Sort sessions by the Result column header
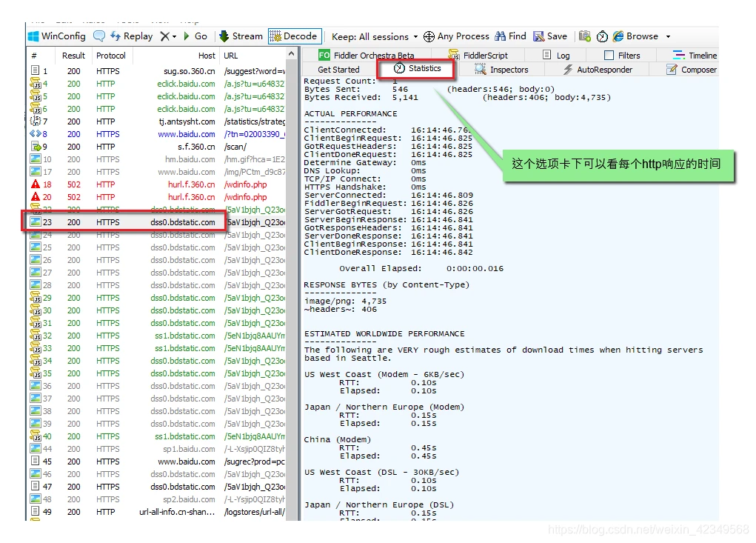Viewport: 756px width, 543px height. (x=73, y=56)
